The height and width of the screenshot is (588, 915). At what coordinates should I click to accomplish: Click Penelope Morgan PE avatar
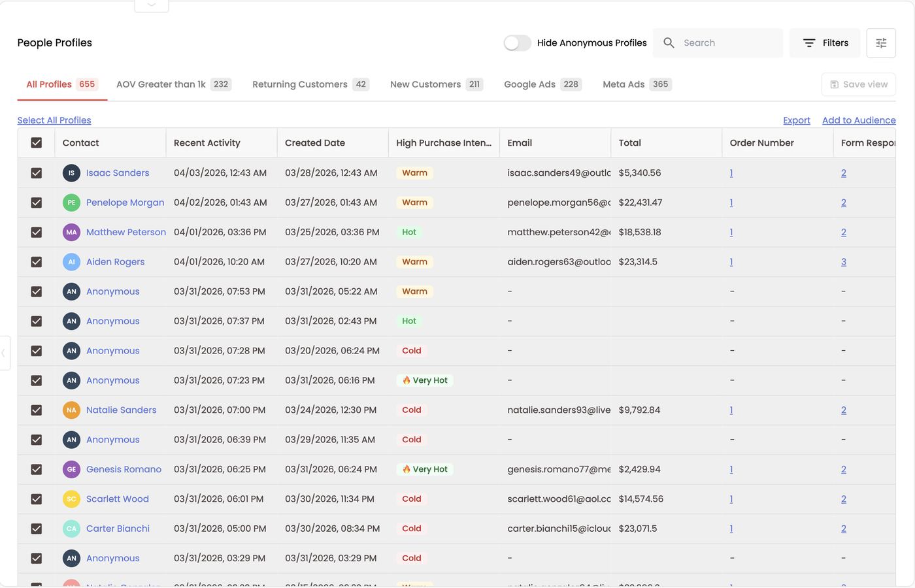pyautogui.click(x=71, y=203)
